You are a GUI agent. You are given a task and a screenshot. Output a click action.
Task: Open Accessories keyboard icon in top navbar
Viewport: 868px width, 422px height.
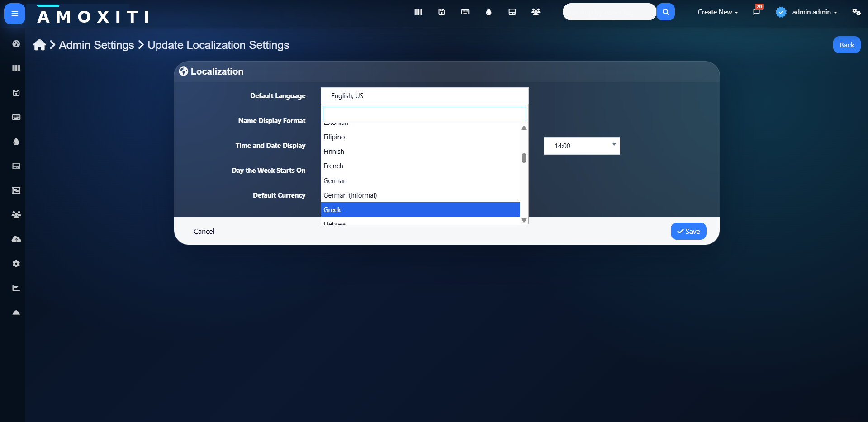(465, 12)
